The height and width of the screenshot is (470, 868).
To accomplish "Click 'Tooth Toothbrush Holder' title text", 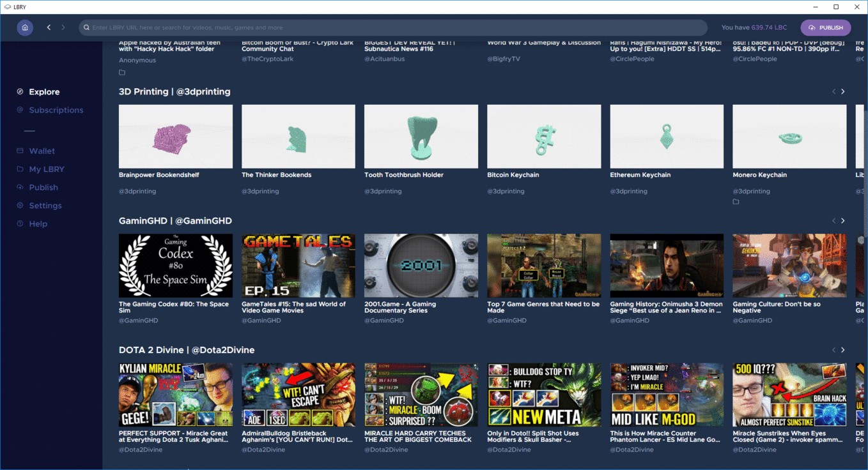I will click(x=404, y=175).
